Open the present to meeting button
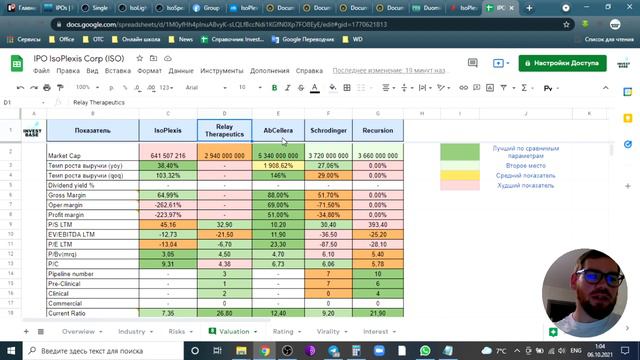This screenshot has width=640, height=360. click(501, 63)
